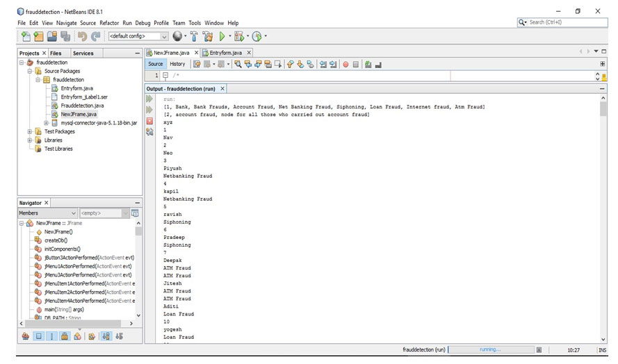Click the running progress bar in status bar

coord(490,349)
